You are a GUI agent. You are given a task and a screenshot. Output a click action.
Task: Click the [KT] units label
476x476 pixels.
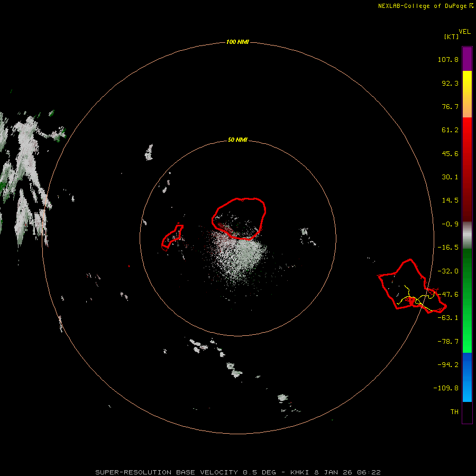pos(452,36)
